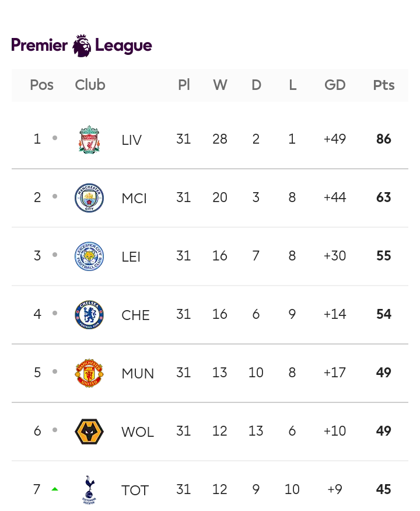Sort table by Pts column header
Screen dimensions: 420x511
tap(384, 85)
